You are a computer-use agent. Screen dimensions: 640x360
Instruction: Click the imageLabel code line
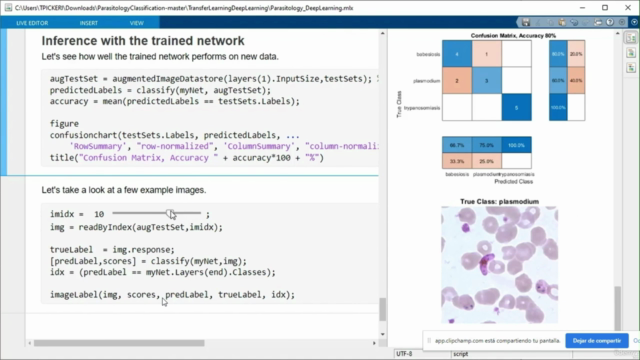[x=172, y=295]
